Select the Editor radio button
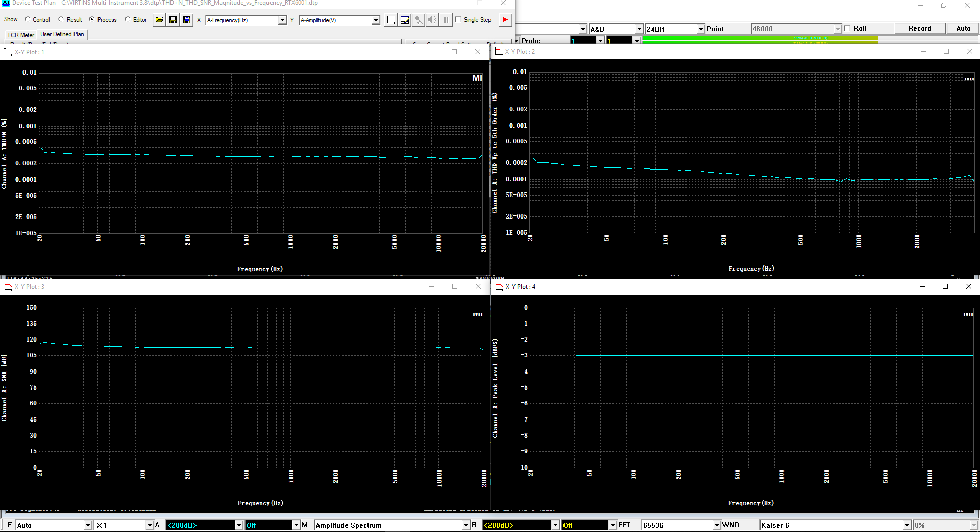 tap(136, 20)
